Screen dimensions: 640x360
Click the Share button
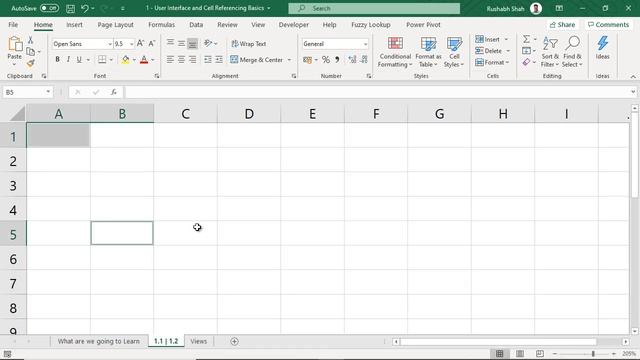562,25
